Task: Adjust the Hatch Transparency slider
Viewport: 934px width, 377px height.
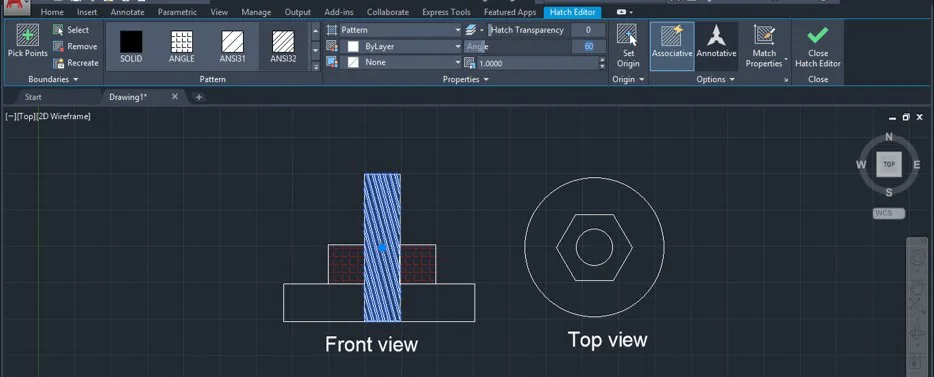Action: pyautogui.click(x=528, y=30)
